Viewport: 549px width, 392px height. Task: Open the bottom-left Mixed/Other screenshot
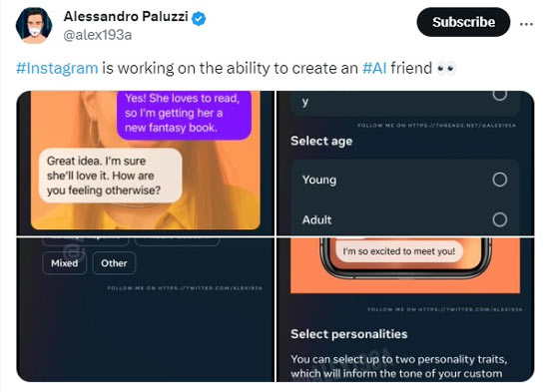click(x=146, y=310)
